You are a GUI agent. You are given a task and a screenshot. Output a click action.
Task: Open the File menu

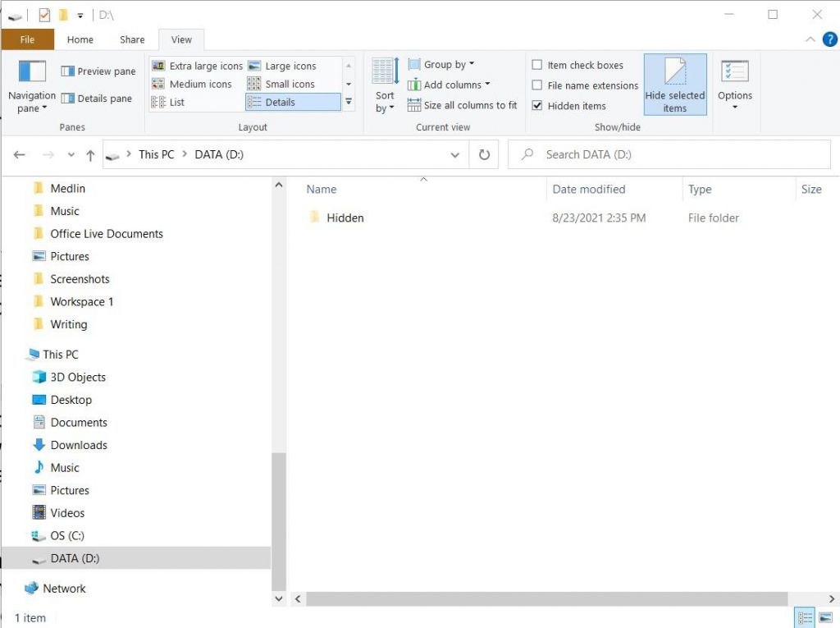click(x=27, y=39)
